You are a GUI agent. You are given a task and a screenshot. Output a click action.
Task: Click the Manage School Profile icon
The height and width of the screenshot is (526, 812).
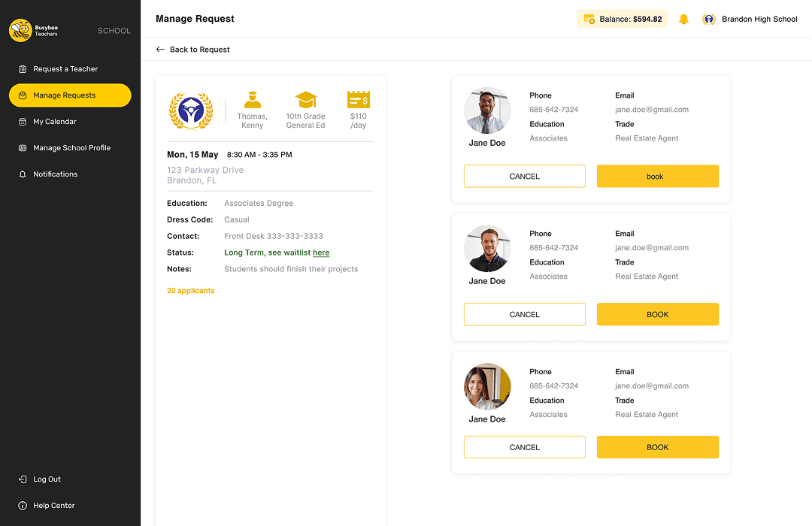click(x=22, y=147)
